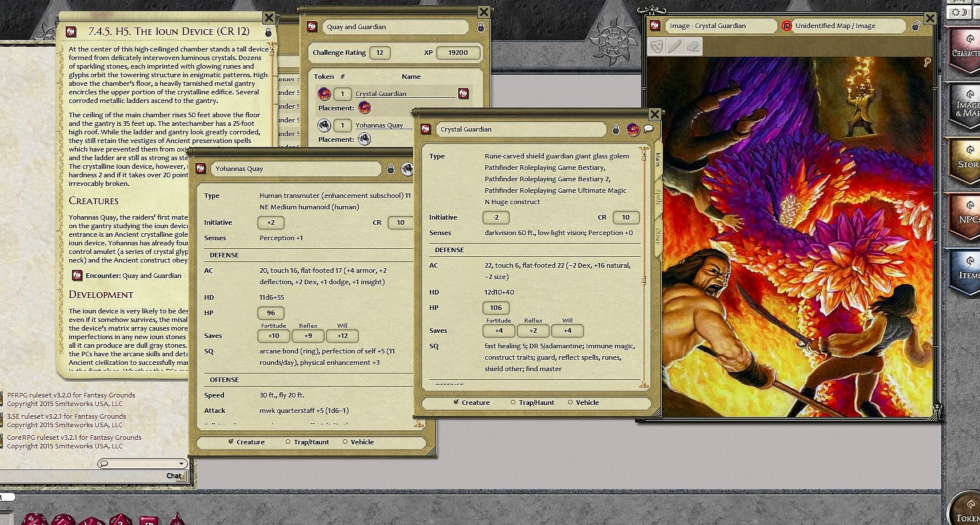Open the Encounter: Quay and Guardian link
Screen dimensions: 980x525
77,276
